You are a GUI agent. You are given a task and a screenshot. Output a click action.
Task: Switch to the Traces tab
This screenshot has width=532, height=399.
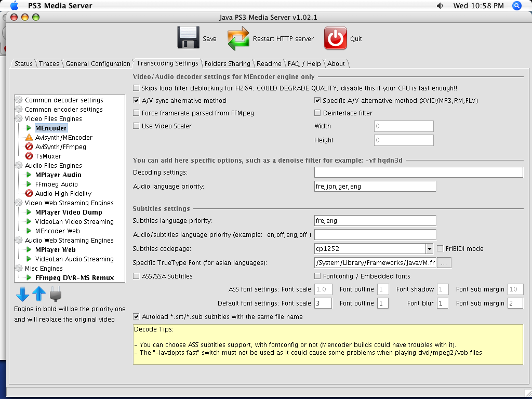[x=49, y=63]
